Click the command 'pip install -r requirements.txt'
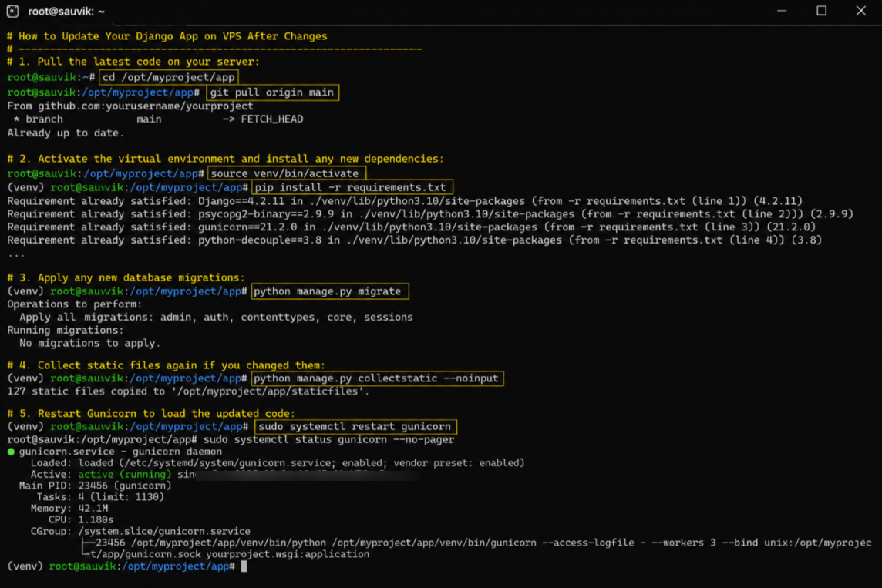This screenshot has height=588, width=882. (352, 187)
